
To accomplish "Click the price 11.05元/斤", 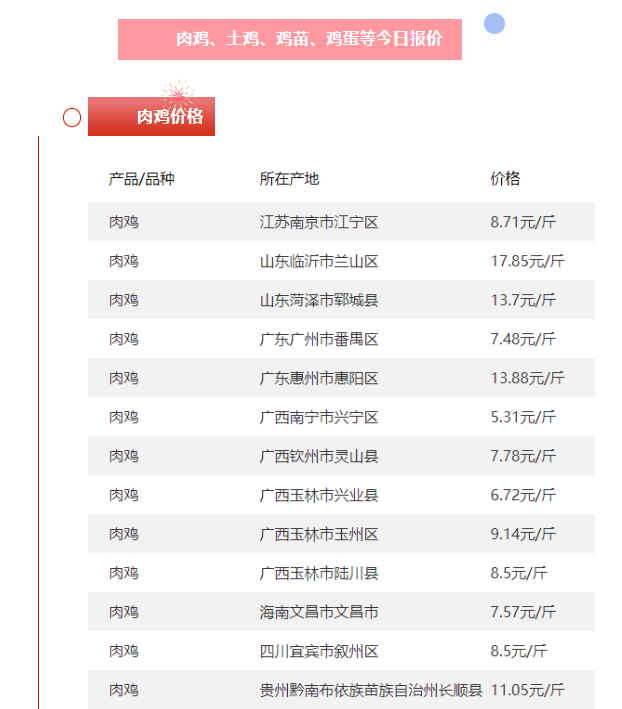I will [527, 690].
